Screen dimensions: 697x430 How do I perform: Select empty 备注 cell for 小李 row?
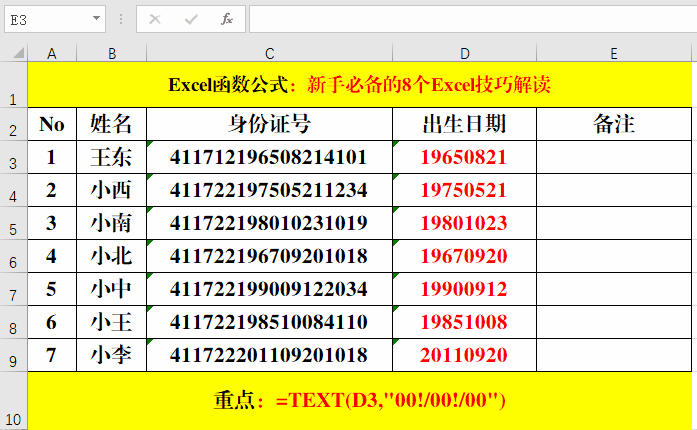point(614,355)
